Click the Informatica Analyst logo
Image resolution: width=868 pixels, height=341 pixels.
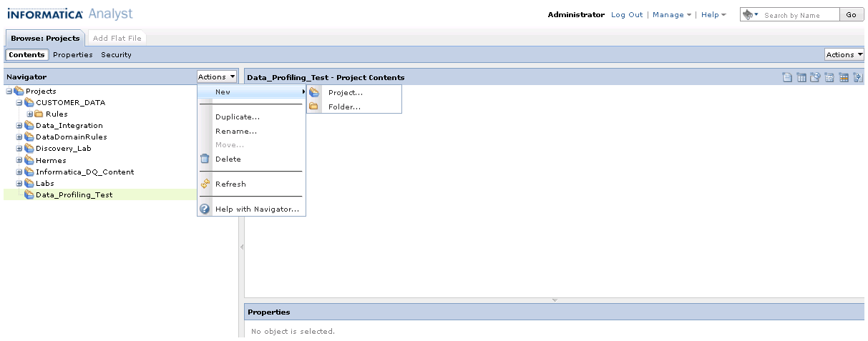coord(69,14)
